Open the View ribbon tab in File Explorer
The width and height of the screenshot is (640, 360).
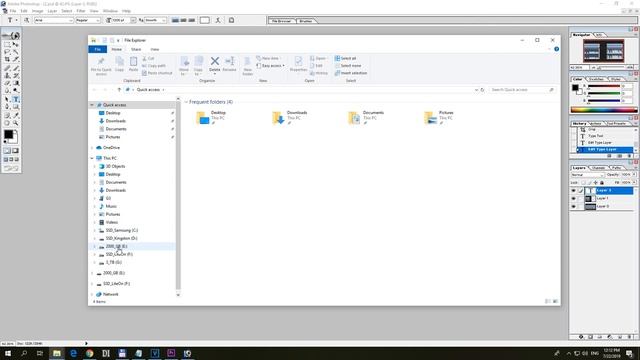click(155, 49)
